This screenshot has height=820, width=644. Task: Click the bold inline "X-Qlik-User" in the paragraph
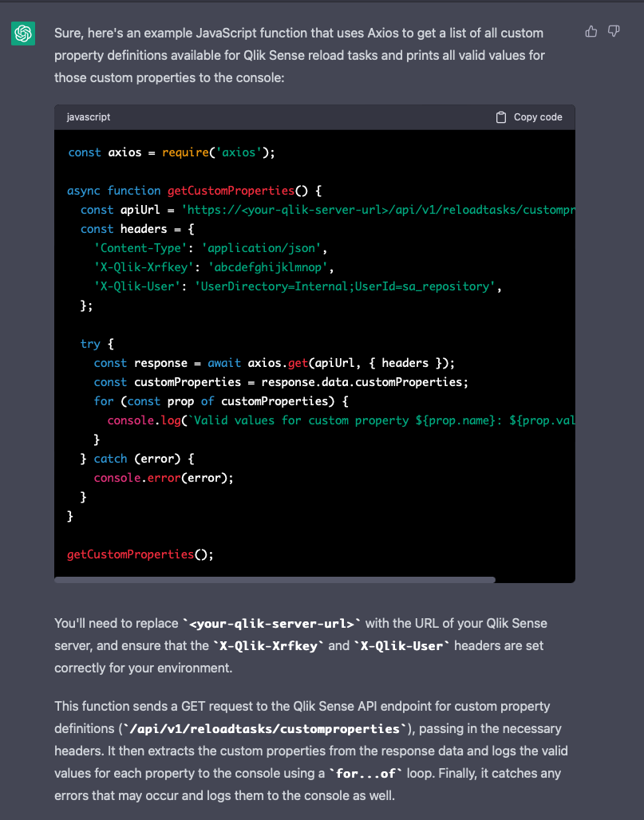click(401, 646)
